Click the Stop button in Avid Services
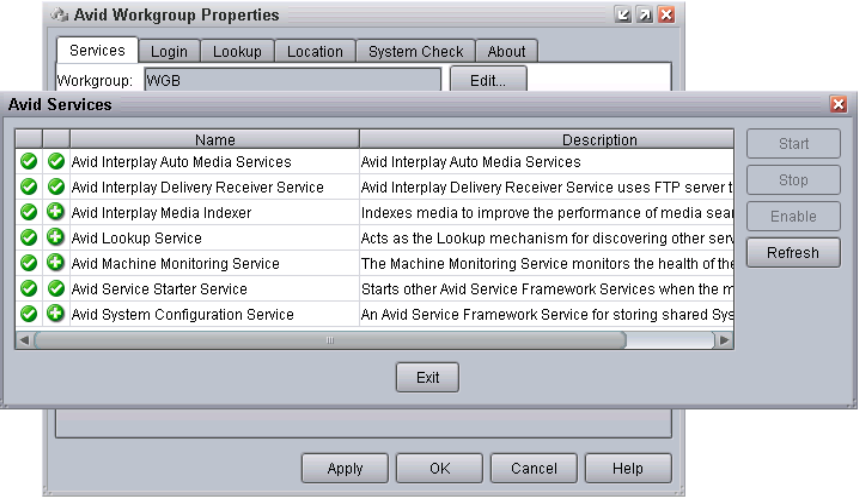Image resolution: width=859 pixels, height=498 pixels. tap(793, 180)
